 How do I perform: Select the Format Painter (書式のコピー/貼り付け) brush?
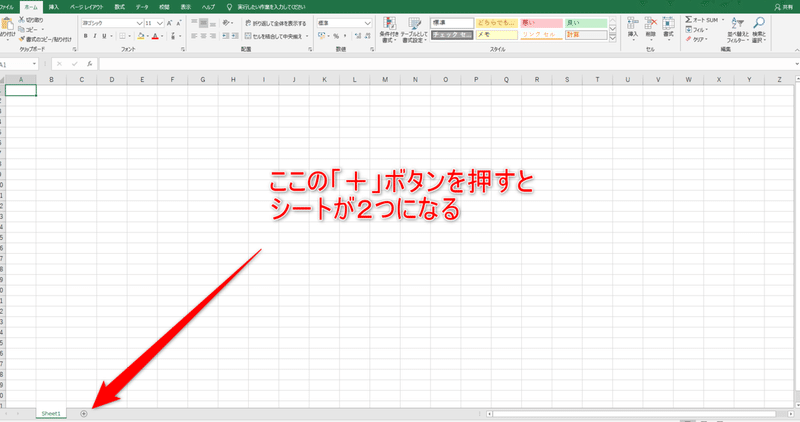click(45, 39)
